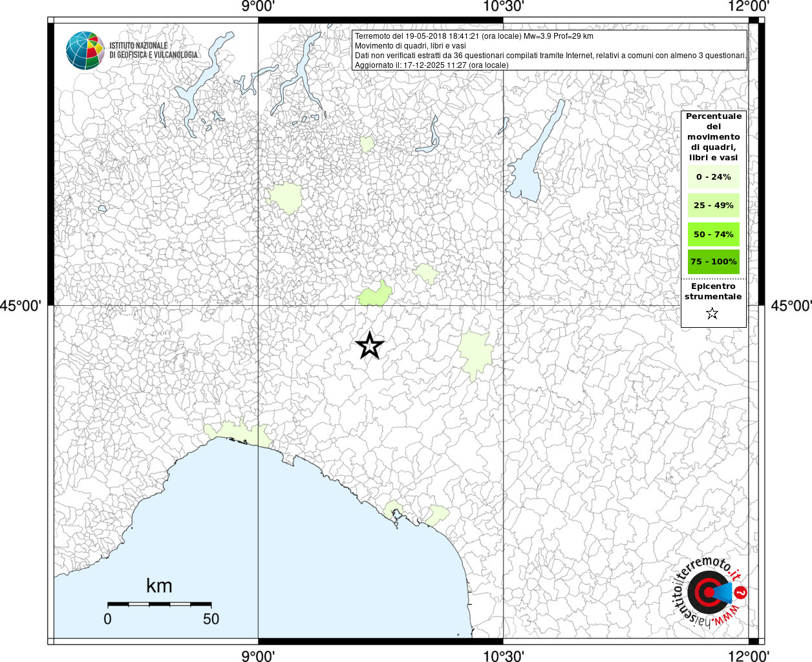Viewport: 812px width, 662px height.
Task: Click the 'Istituto Nazionale di Geofisica e Vulcanologia' text
Action: tap(153, 50)
